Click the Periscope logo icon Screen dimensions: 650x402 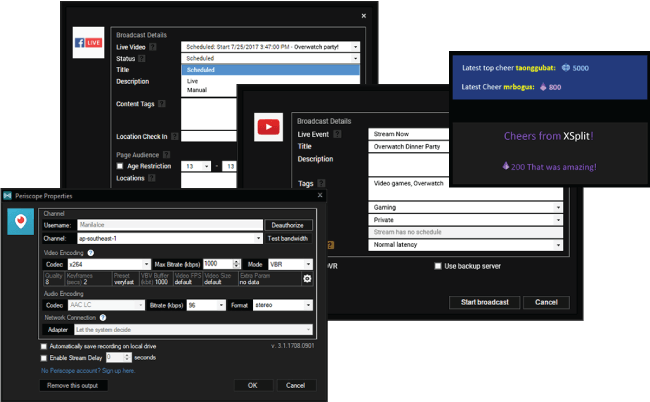(20, 222)
